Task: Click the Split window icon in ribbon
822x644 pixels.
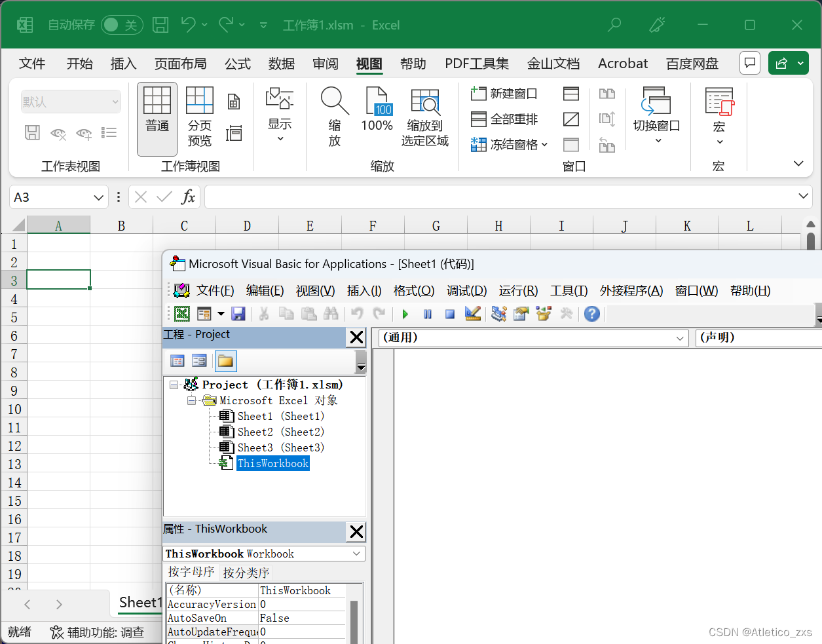Action: click(x=571, y=94)
